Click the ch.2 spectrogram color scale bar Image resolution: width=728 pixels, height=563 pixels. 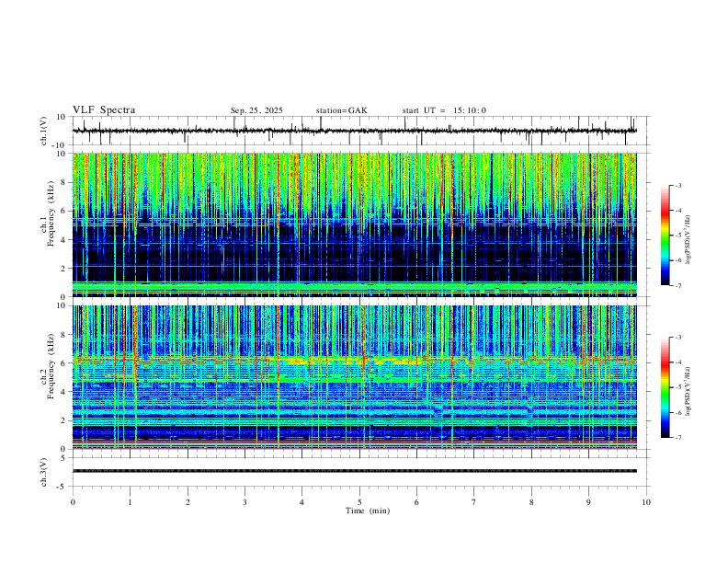pos(665,387)
